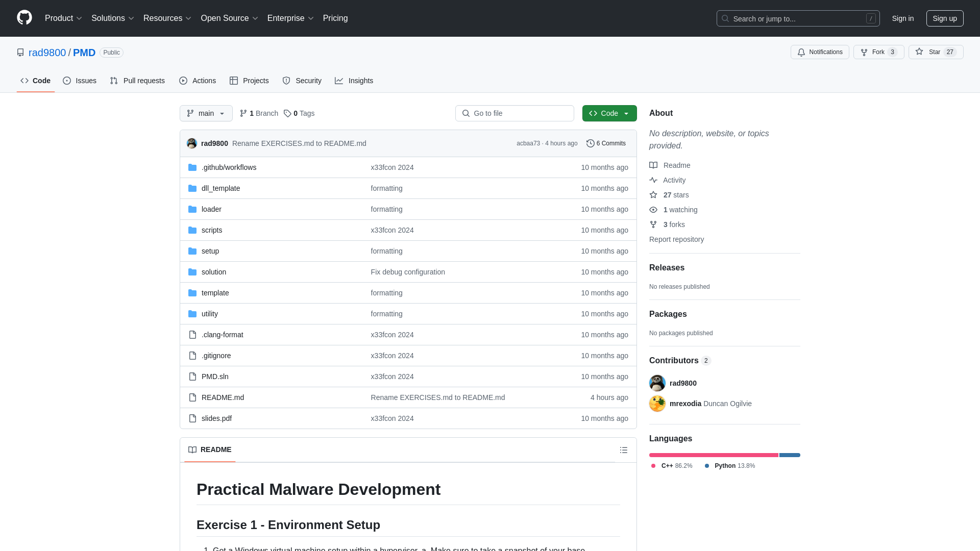Open rad9800 owner link in breadcrumb
This screenshot has width=980, height=551.
tap(47, 53)
